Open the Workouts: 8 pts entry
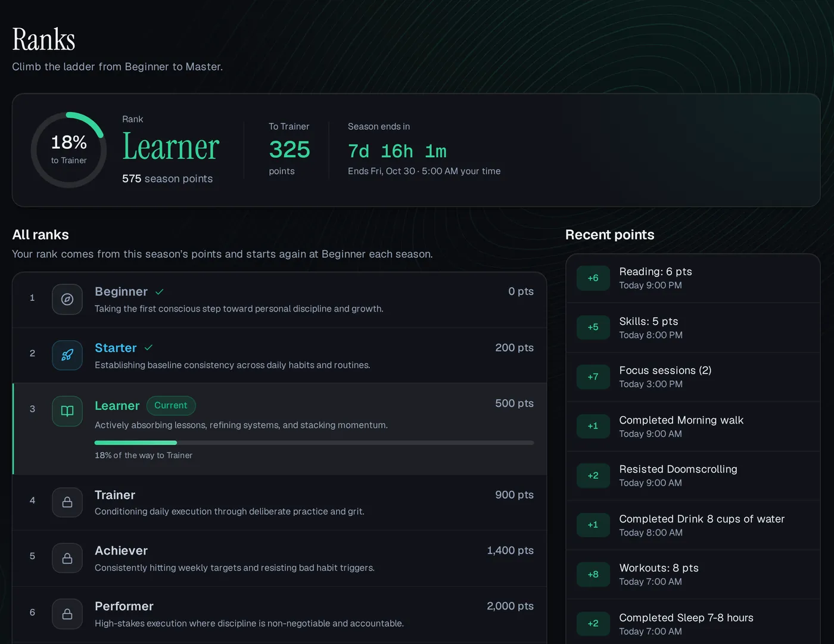This screenshot has height=644, width=834. coord(693,575)
